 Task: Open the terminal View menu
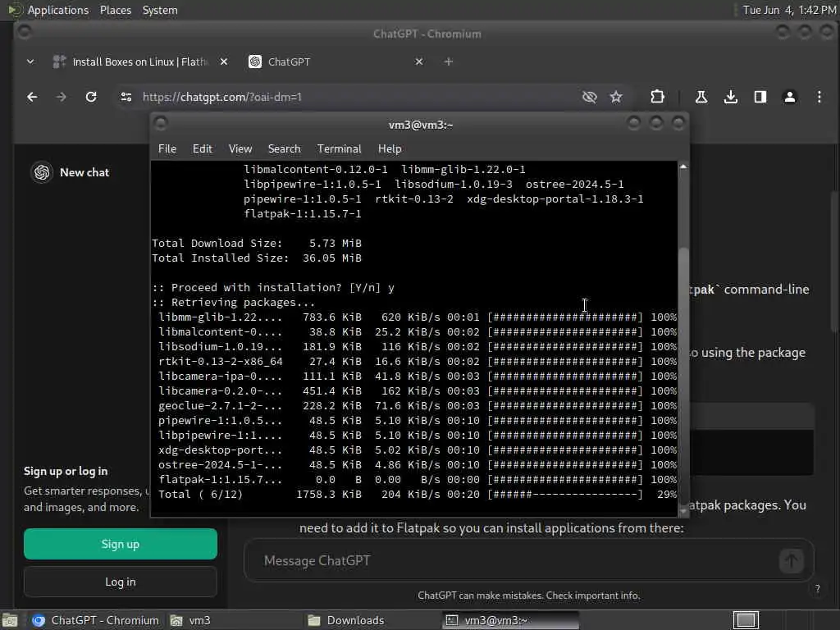(x=240, y=149)
